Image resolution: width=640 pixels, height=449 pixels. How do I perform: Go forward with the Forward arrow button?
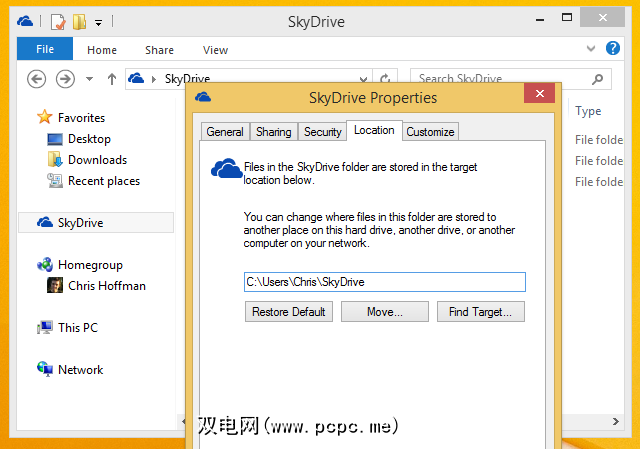coord(65,79)
